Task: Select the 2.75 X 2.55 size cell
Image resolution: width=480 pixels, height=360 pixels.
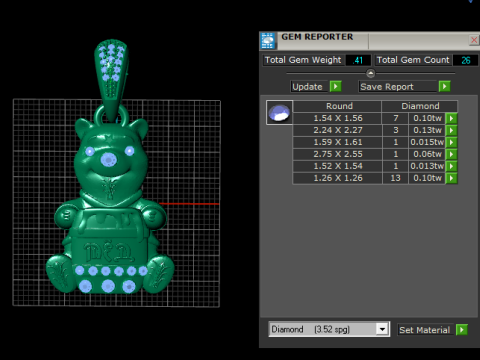Action: [338, 154]
